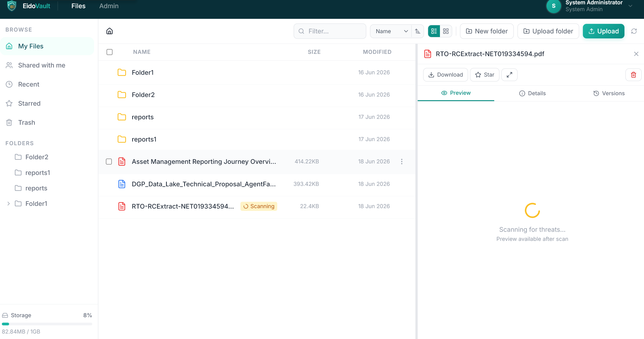Switch to list view icon
This screenshot has width=644, height=339.
(434, 31)
